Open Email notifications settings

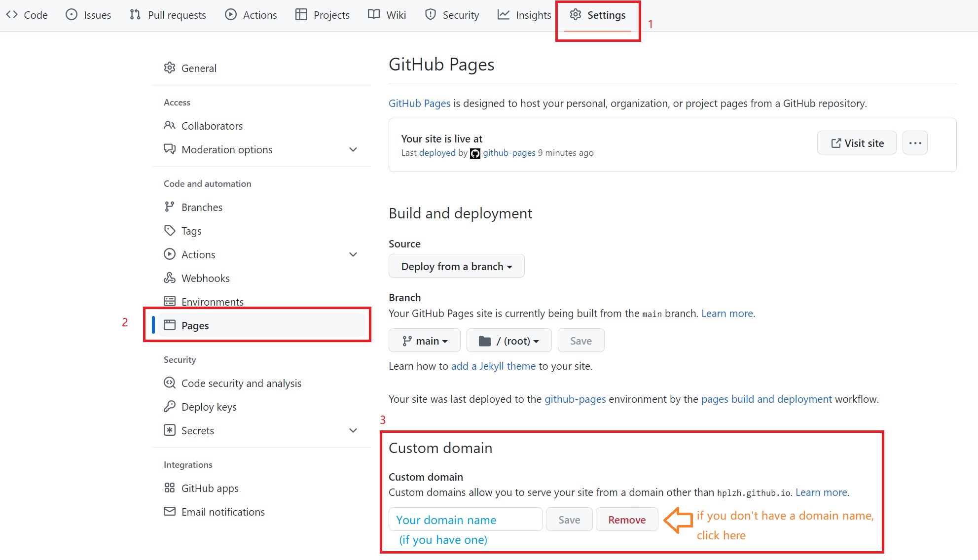261,512
